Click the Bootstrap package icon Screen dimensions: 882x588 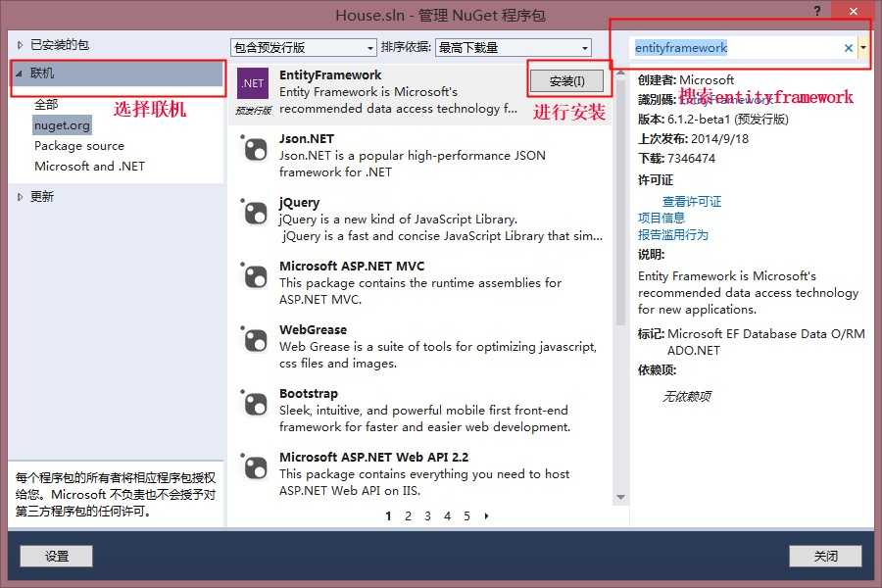click(254, 403)
